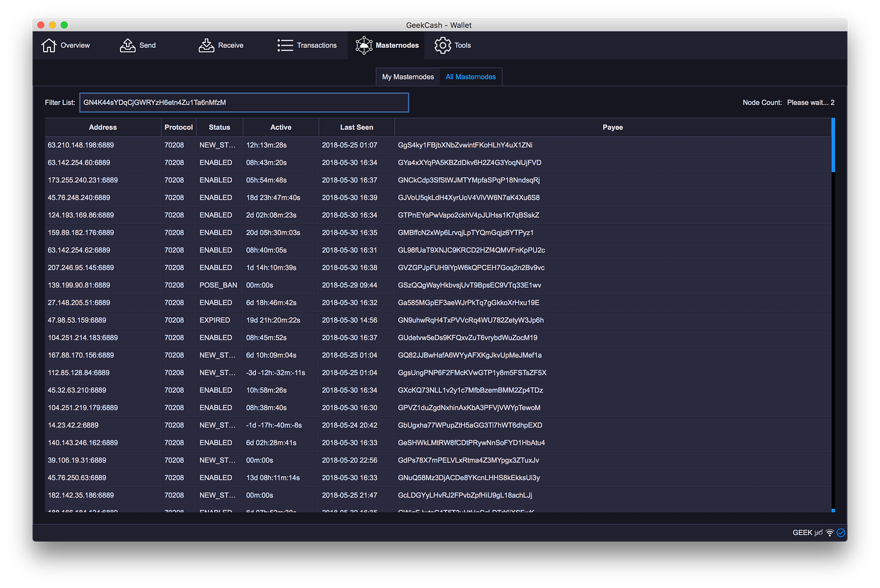Click payee GVZGPJpFUH9iYpW6kQPCEH7Goq2n2Bv9vc
880x588 pixels.
point(471,268)
